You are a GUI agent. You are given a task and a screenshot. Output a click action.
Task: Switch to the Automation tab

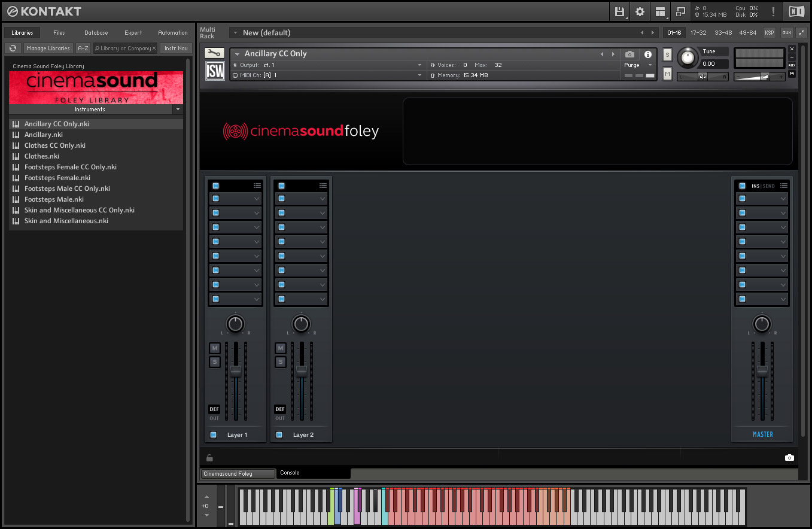point(173,33)
